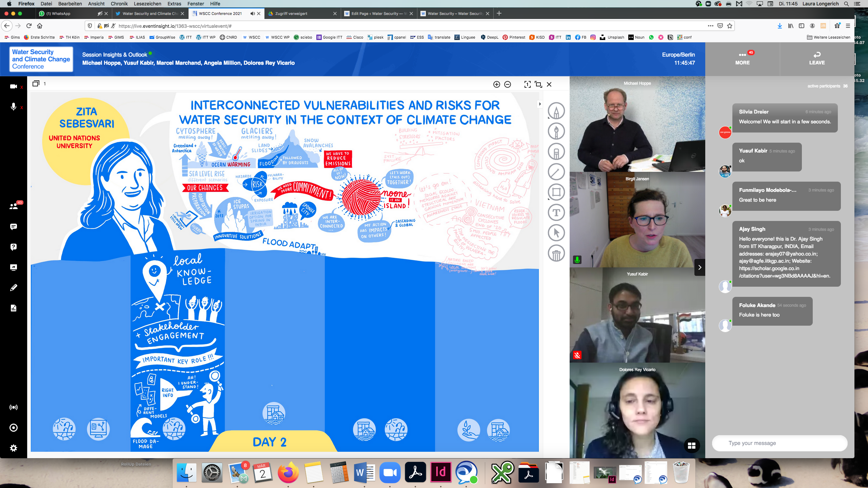Open the chat panel icon
This screenshot has height=488, width=868.
pyautogui.click(x=14, y=226)
